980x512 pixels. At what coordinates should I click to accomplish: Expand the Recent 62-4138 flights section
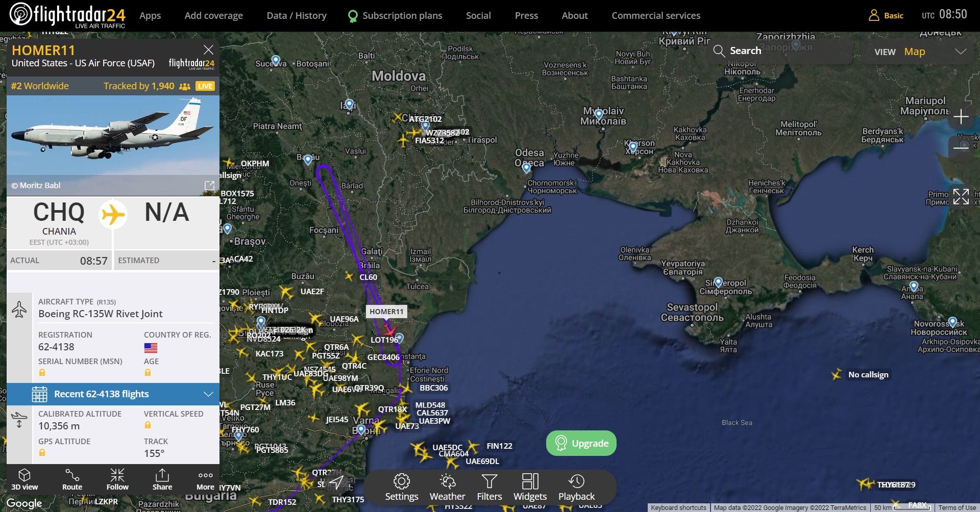point(113,394)
